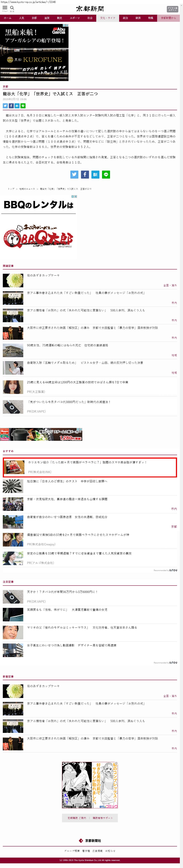This screenshot has height=868, width=183.
Task: Open 購読者様サポート link
Action: coord(103,818)
